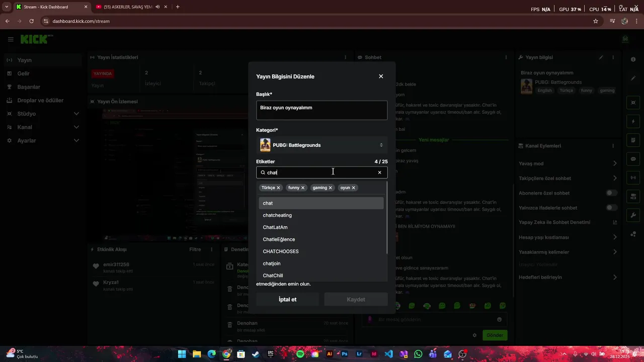Reload the page in the browser

(31, 21)
